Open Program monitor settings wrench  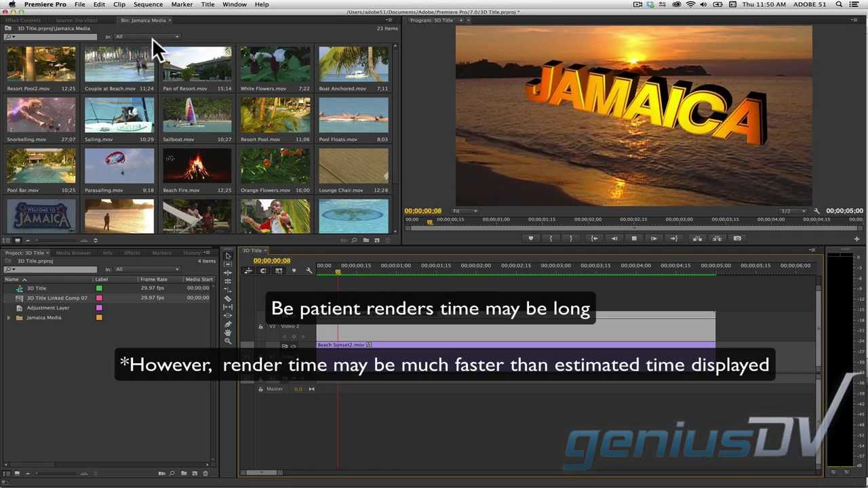click(x=816, y=211)
